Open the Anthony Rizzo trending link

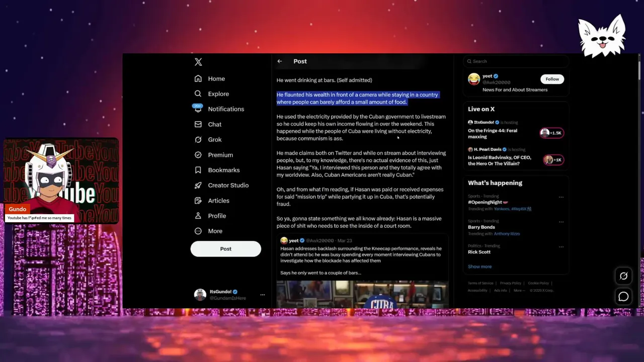pos(507,234)
